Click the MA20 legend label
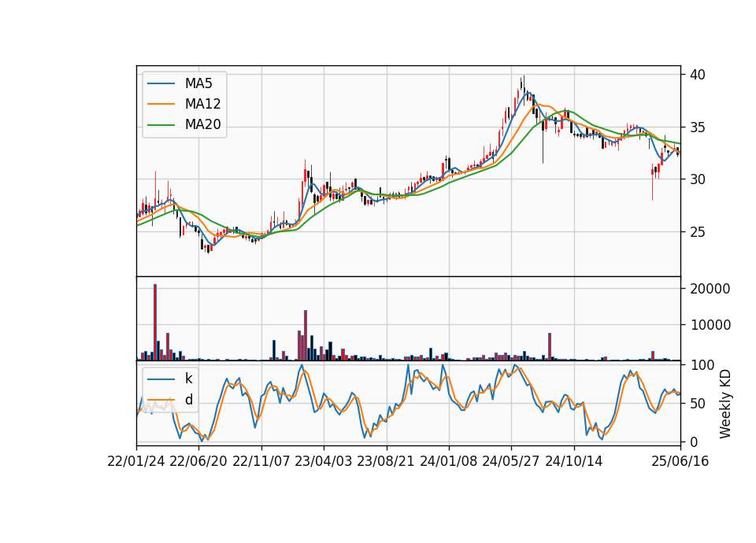This screenshot has height=543, width=756. (x=202, y=124)
